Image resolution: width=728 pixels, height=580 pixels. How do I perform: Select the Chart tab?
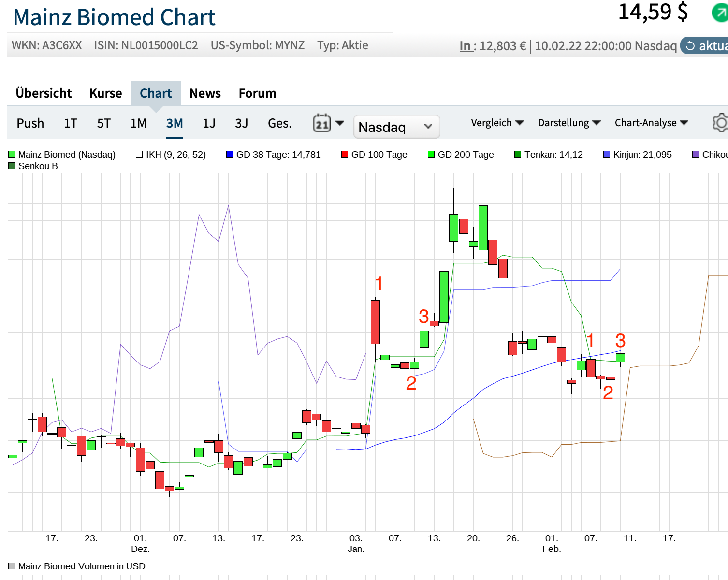click(156, 93)
